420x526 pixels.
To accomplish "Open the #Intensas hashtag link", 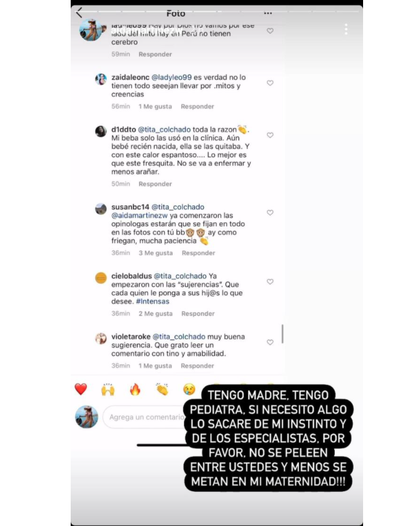I will click(x=153, y=301).
